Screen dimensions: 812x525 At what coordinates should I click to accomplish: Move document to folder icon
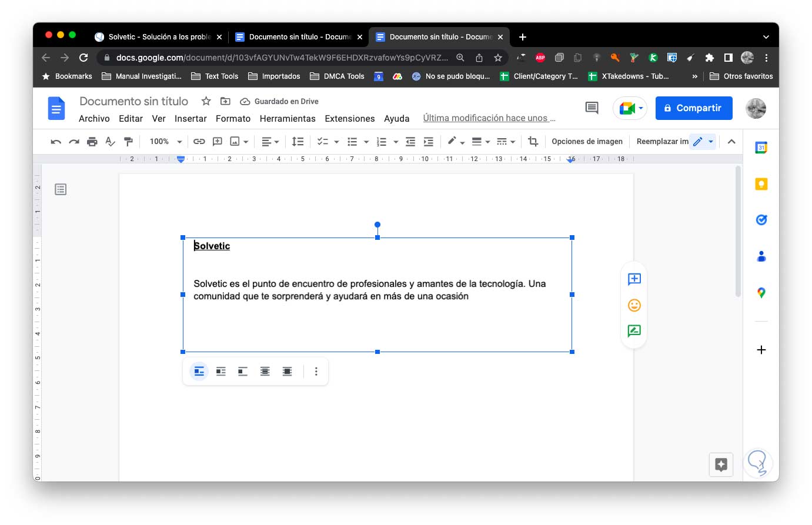[x=225, y=101]
